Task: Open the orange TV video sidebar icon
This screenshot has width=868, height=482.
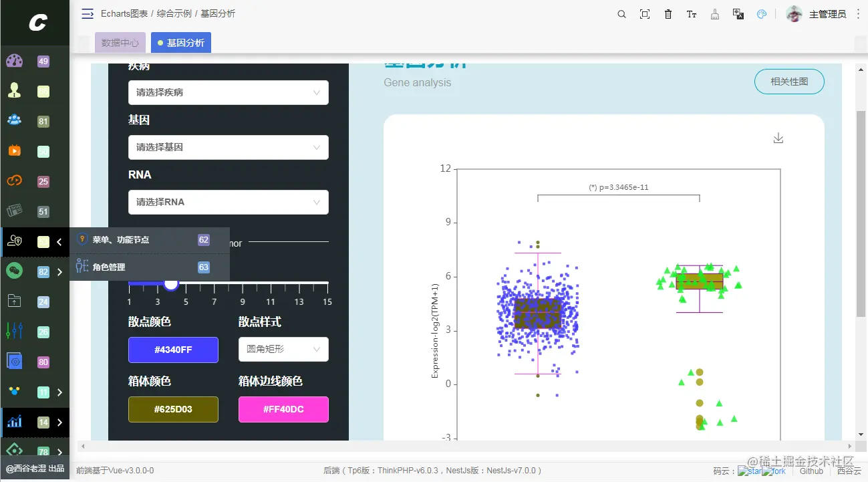Action: tap(14, 151)
